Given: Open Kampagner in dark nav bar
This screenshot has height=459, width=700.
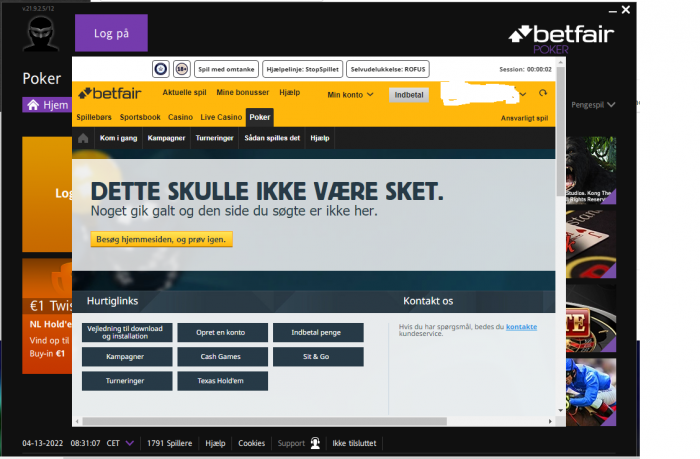Looking at the screenshot, I should coord(167,138).
